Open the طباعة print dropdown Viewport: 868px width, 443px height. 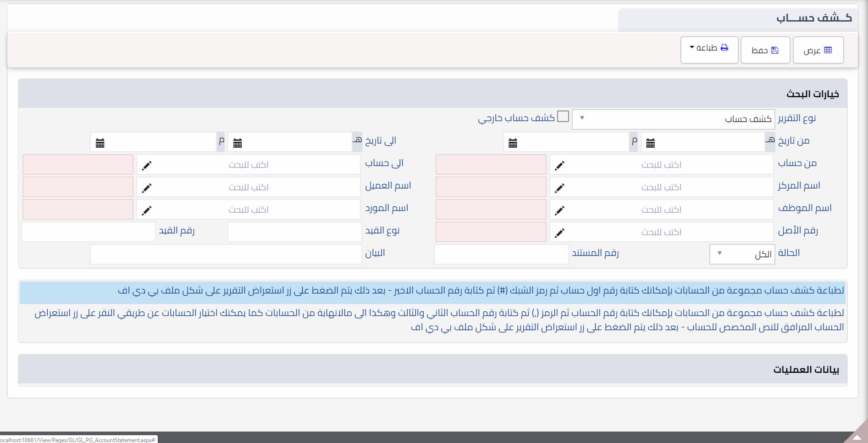point(709,50)
